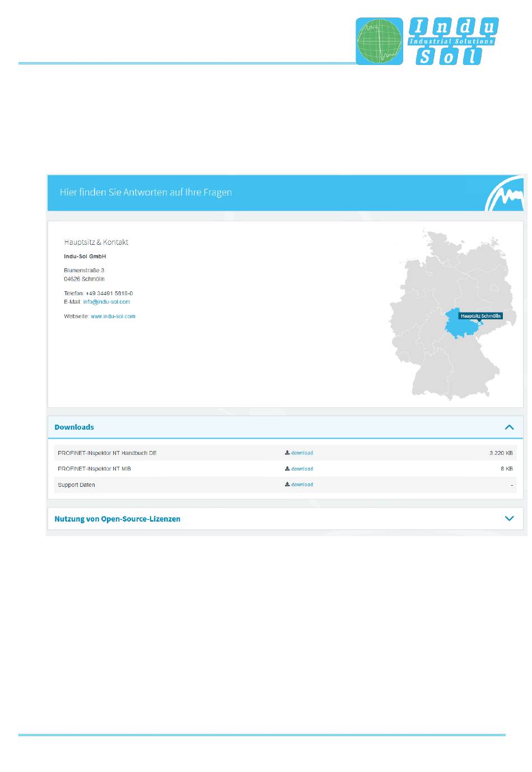Click the 8 KB file size
532x772 pixels.
click(x=507, y=469)
